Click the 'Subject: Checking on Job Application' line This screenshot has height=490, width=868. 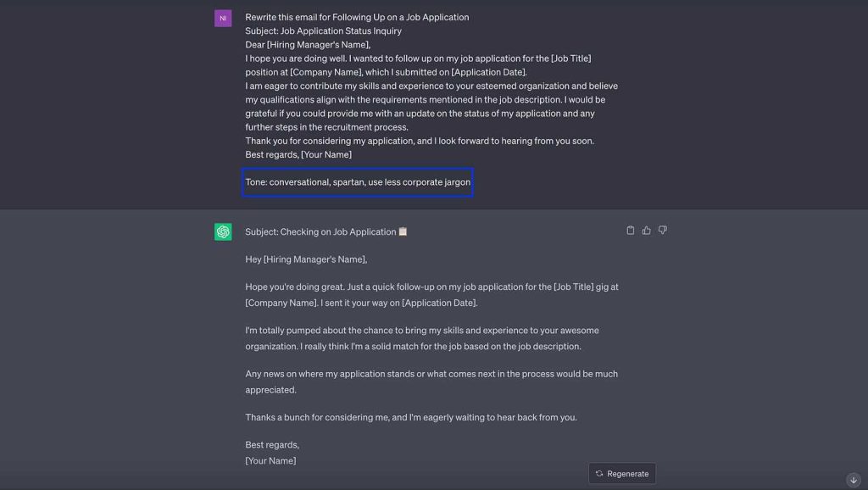(320, 232)
